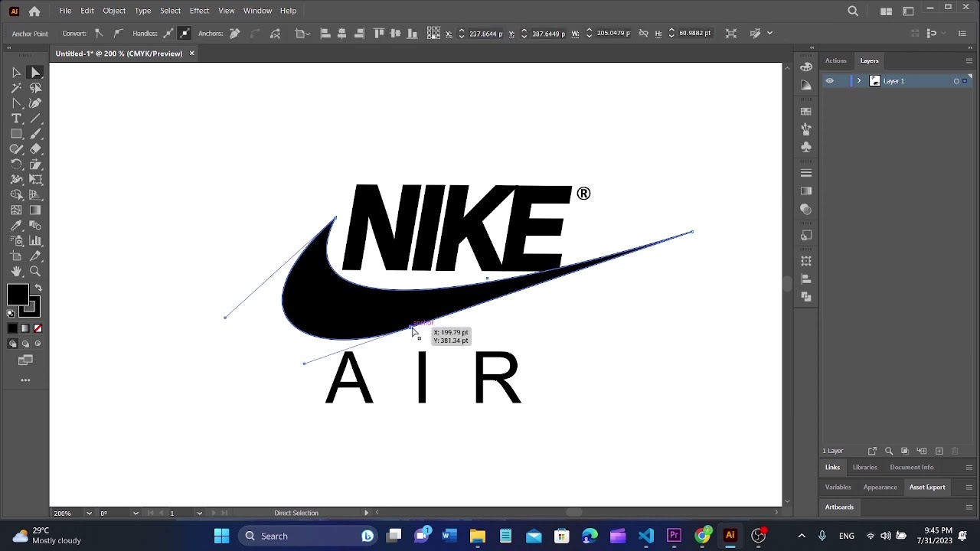Open the zoom level 200% dropdown
Viewport: 980px width, 551px height.
pyautogui.click(x=89, y=513)
